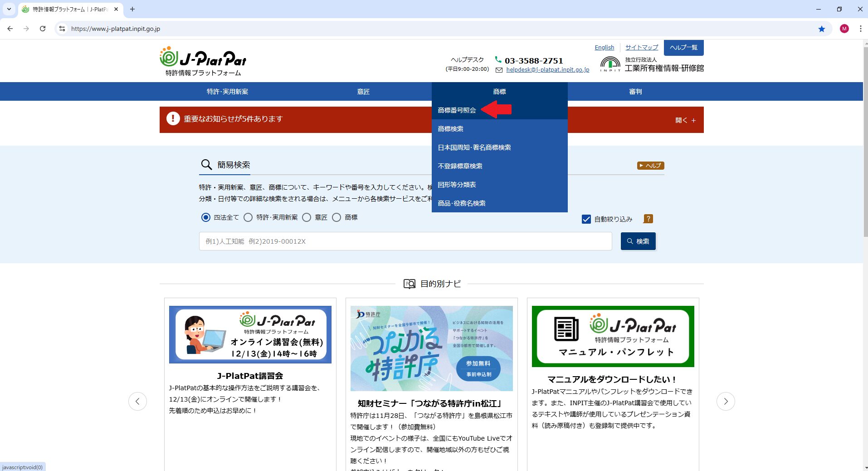Open the Chrome three-dot menu
The image size is (868, 471).
[x=860, y=29]
